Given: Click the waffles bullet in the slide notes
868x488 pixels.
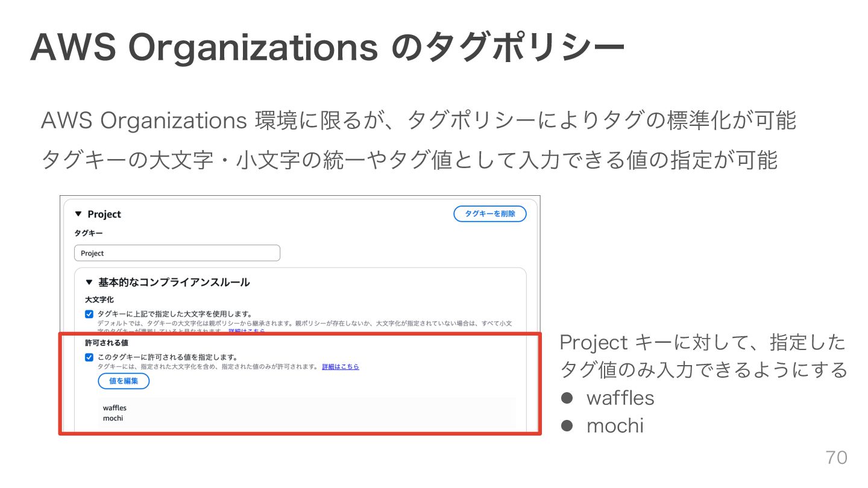Looking at the screenshot, I should tap(620, 398).
